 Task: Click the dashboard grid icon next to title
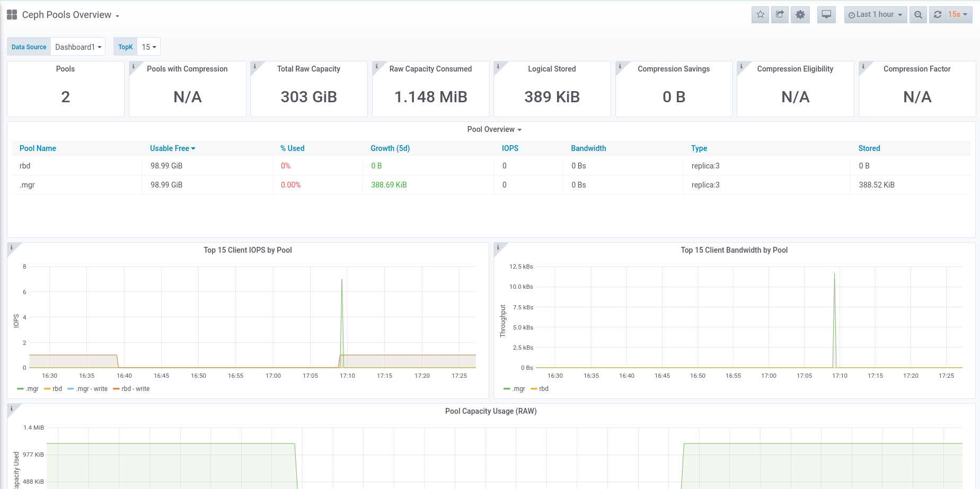coord(12,15)
